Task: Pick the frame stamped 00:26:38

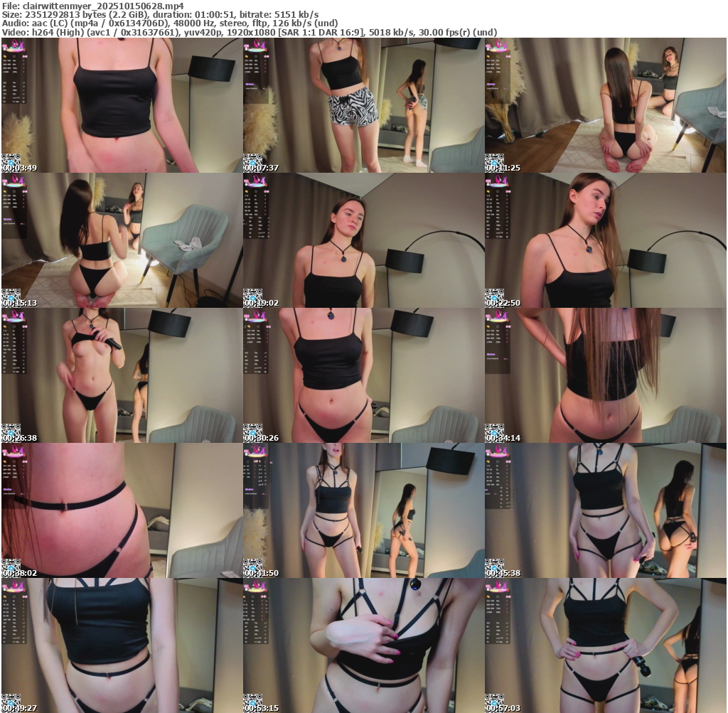Action: [122, 375]
